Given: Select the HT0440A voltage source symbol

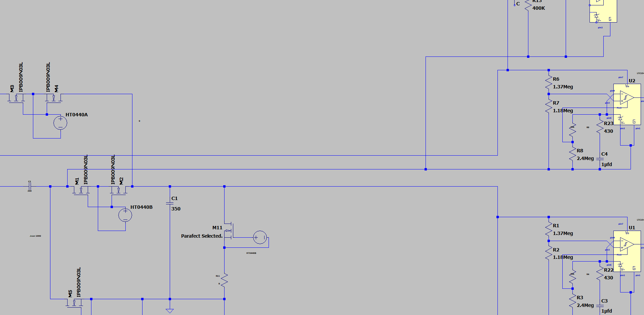Looking at the screenshot, I should tap(61, 123).
